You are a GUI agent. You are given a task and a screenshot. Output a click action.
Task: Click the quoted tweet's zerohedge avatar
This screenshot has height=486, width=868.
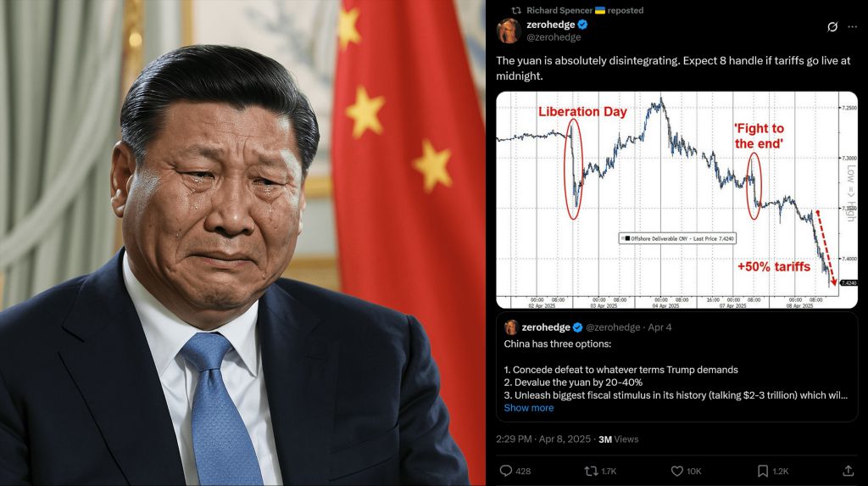(510, 327)
